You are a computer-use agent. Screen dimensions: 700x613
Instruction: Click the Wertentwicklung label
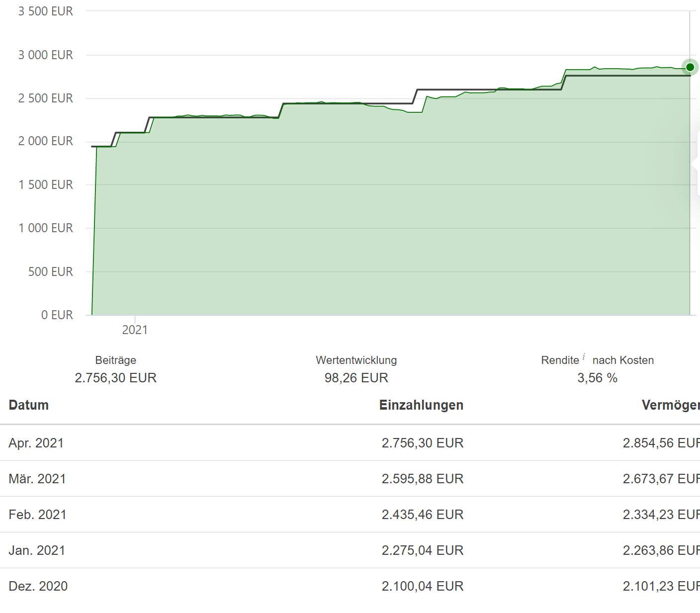356,360
